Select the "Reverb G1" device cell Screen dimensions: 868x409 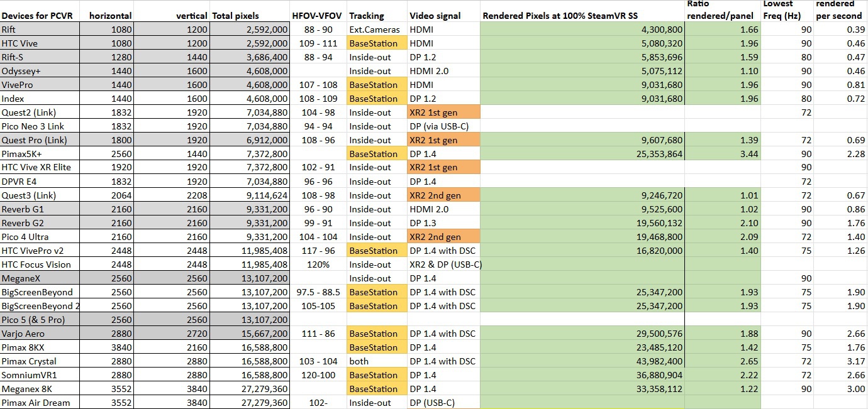(40, 209)
